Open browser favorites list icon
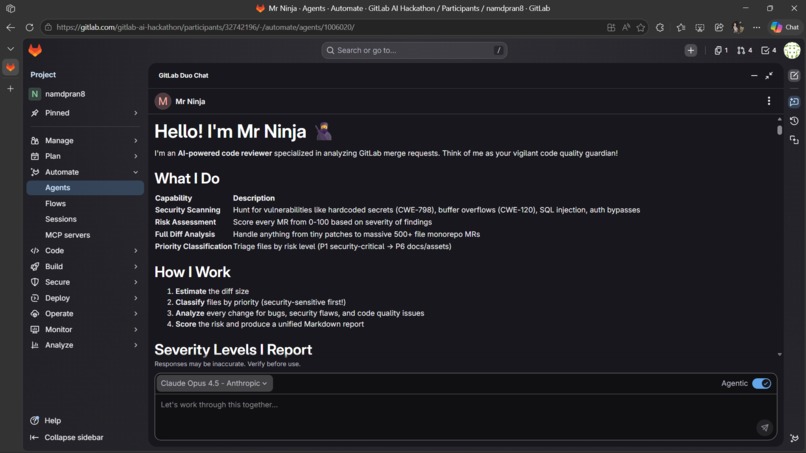 (681, 27)
